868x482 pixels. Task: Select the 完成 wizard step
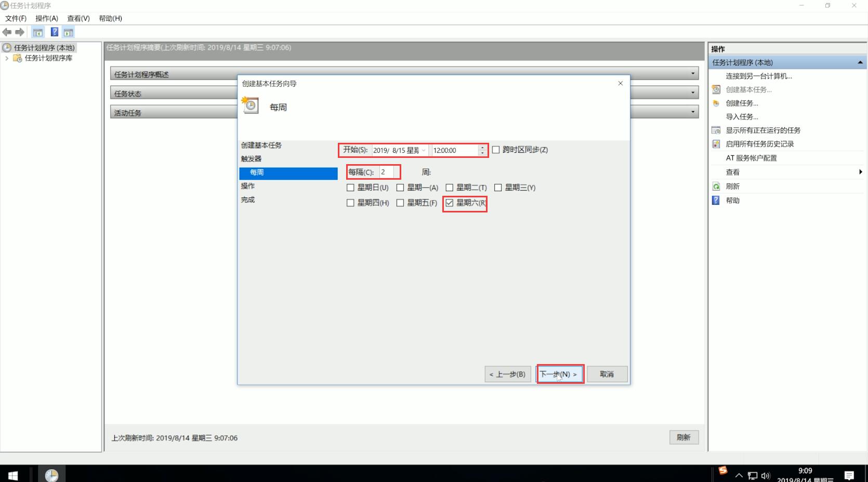tap(248, 199)
